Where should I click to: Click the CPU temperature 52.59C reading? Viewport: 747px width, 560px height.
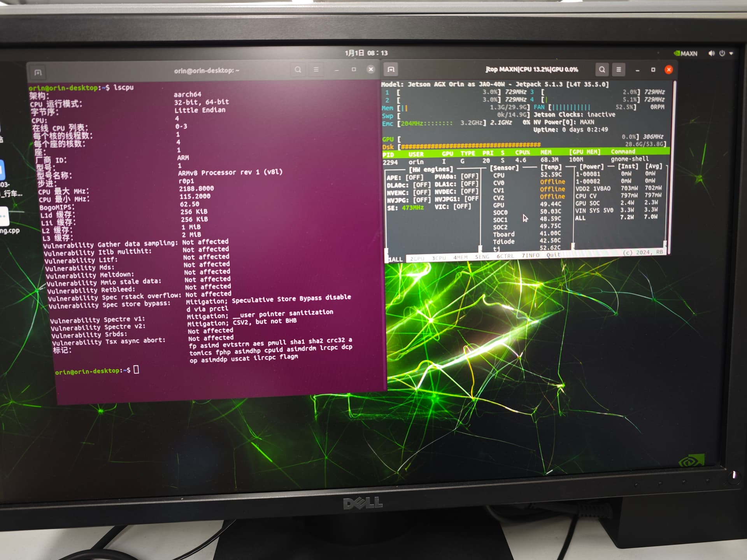[x=551, y=175]
